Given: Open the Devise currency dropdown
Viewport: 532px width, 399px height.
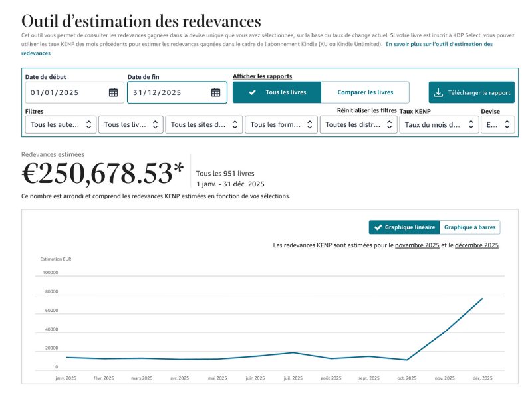Looking at the screenshot, I should coord(498,124).
